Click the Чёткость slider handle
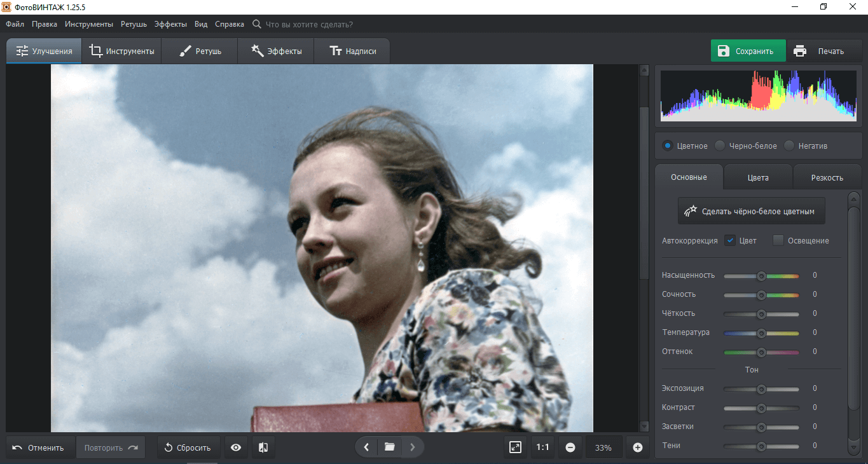This screenshot has width=868, height=464. 761,314
